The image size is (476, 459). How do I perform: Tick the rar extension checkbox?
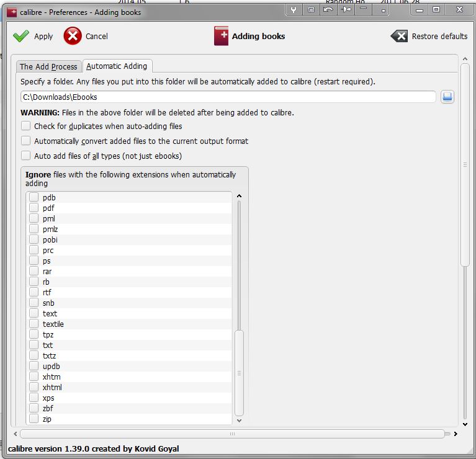point(34,271)
